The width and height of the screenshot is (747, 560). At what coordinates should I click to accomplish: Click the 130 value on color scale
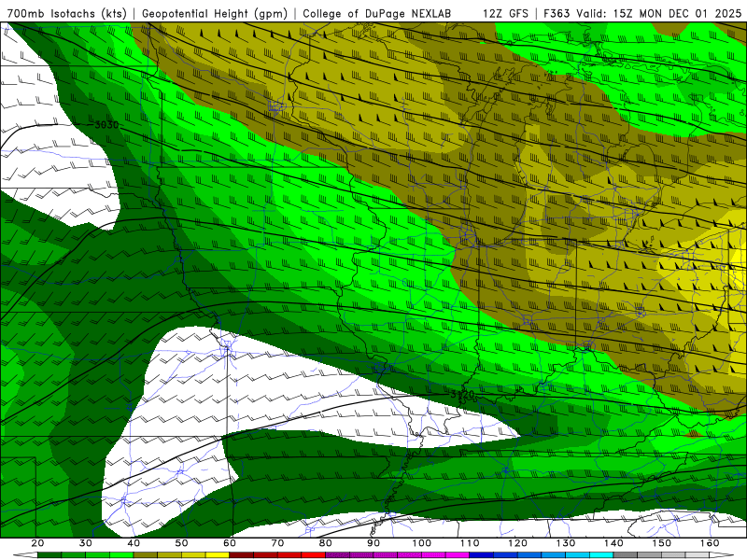[566, 543]
